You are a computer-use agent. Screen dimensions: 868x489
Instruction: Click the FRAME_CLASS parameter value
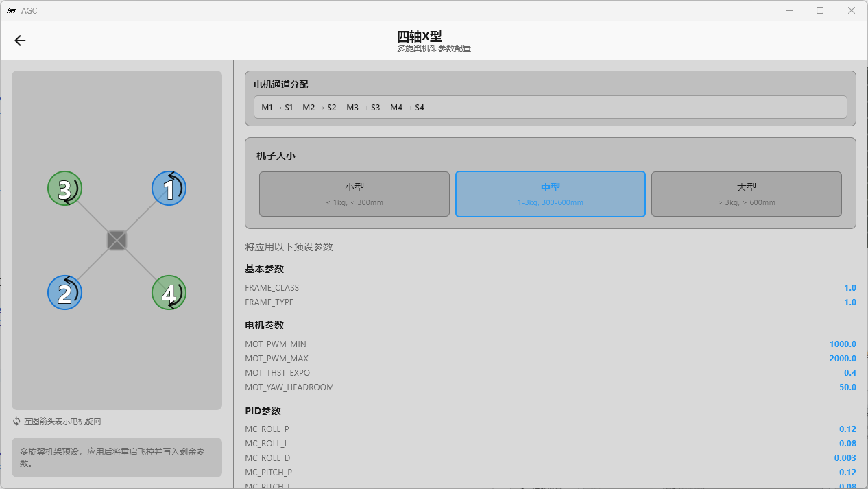click(x=849, y=288)
